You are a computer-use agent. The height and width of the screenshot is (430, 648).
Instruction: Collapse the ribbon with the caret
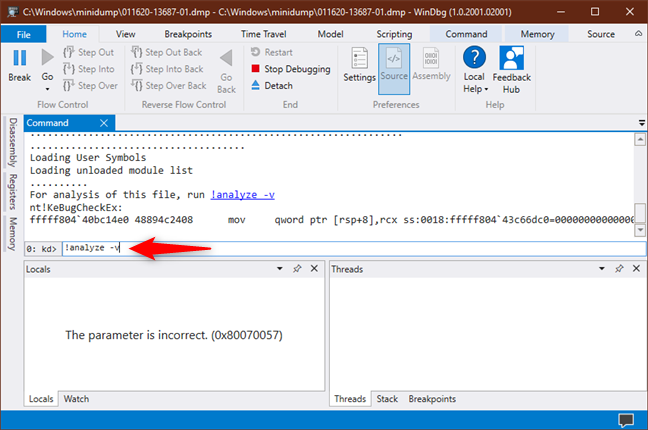click(x=638, y=33)
